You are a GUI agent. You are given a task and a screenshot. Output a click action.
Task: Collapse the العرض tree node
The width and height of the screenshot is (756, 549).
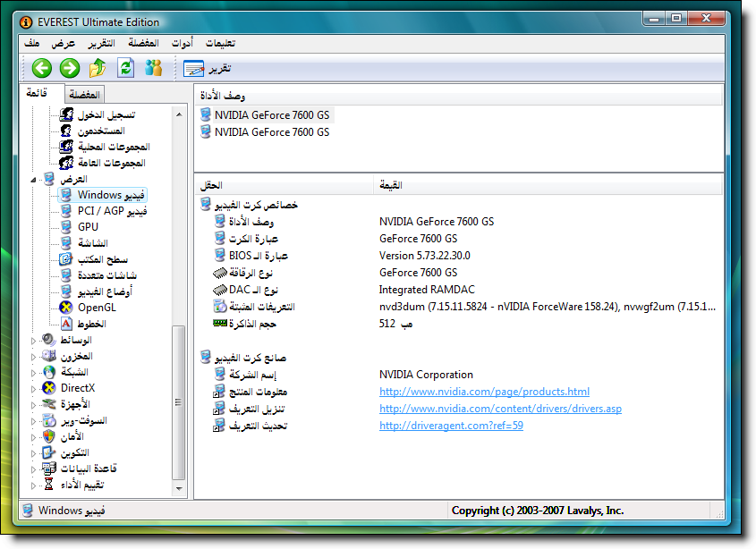33,180
